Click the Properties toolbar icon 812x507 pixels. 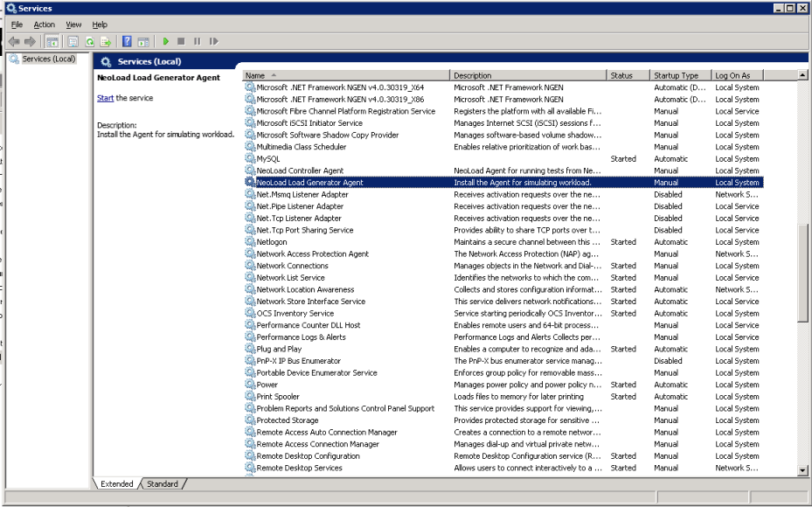[73, 41]
